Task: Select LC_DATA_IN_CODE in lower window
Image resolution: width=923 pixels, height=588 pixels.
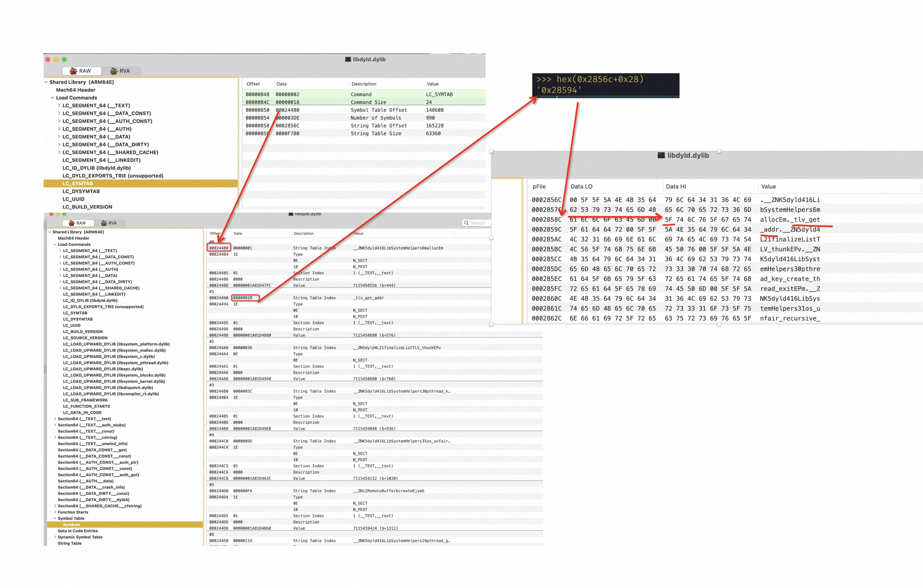Action: pyautogui.click(x=82, y=413)
